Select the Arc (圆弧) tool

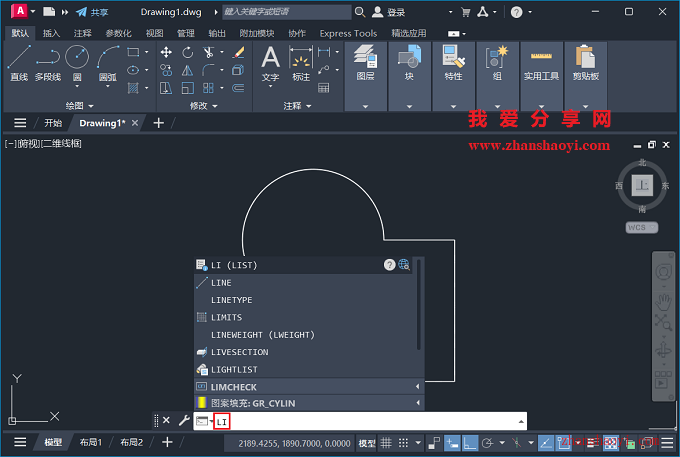click(108, 63)
